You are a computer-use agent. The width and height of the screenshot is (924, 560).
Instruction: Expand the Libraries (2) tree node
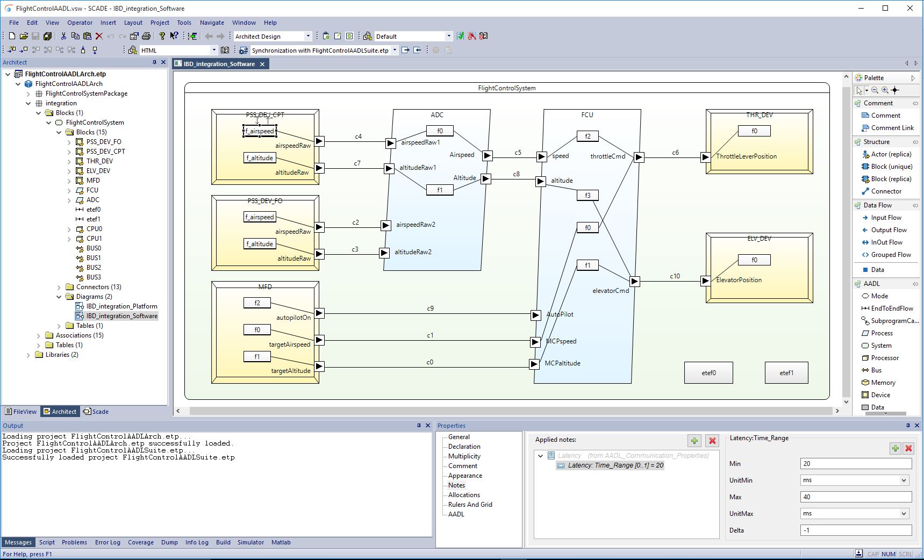click(x=28, y=355)
